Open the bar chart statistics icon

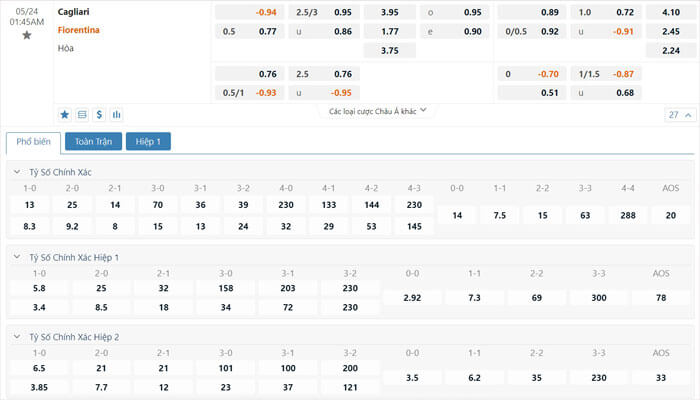coord(117,115)
